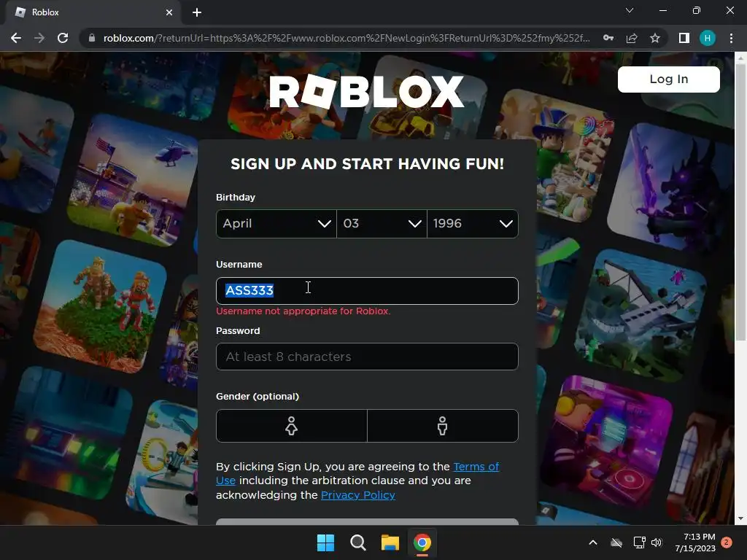Viewport: 747px width, 560px height.
Task: Click the browser forward arrow
Action: tap(39, 38)
